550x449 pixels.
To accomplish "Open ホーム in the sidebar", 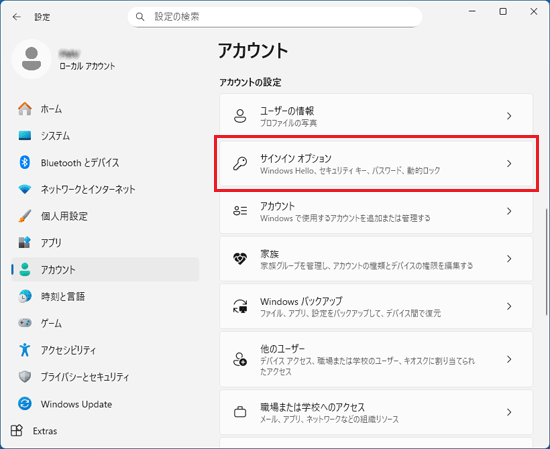I will point(105,109).
